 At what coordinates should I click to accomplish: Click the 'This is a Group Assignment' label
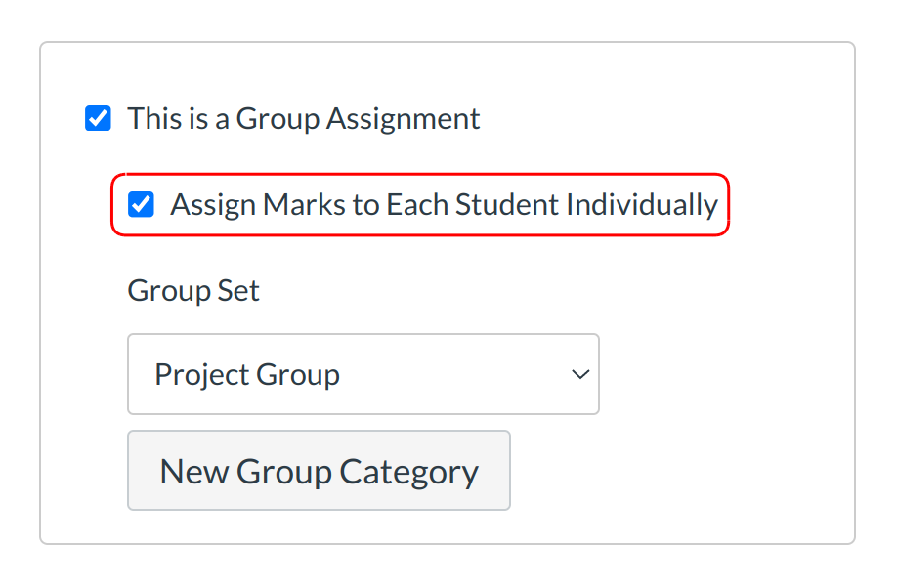pyautogui.click(x=304, y=119)
